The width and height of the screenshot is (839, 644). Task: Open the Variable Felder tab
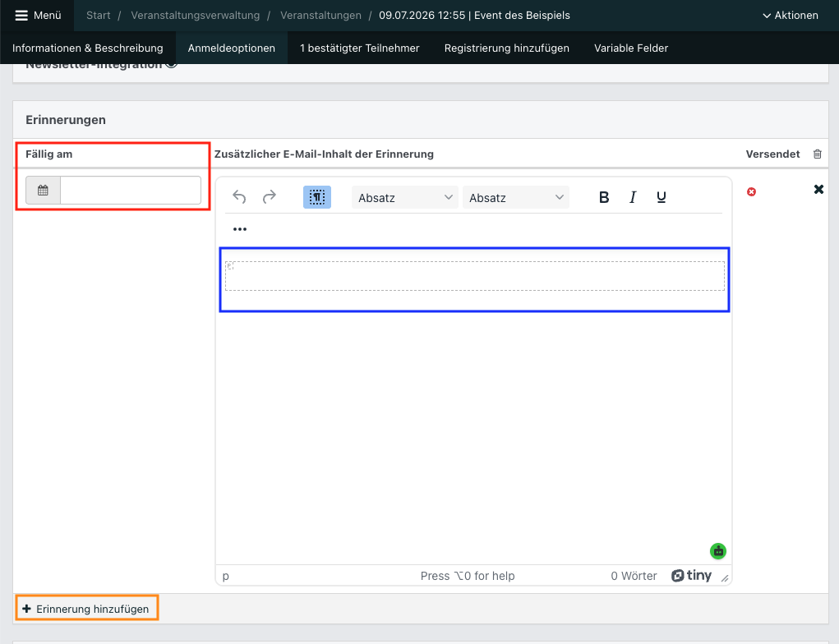click(631, 48)
